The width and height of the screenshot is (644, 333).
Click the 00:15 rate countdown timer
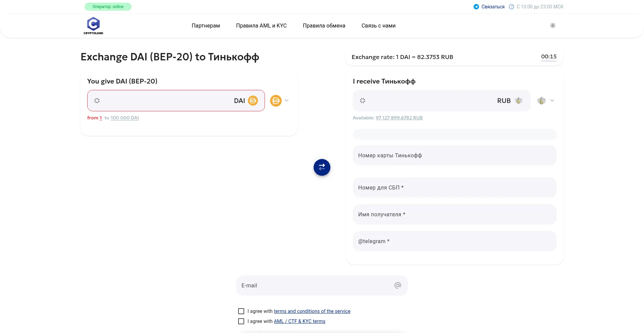(x=549, y=57)
